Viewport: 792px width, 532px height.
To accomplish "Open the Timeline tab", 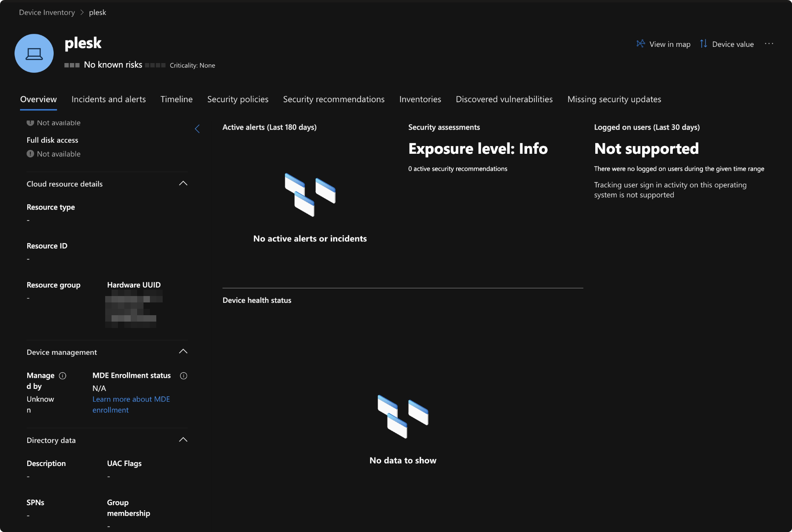I will pos(176,99).
